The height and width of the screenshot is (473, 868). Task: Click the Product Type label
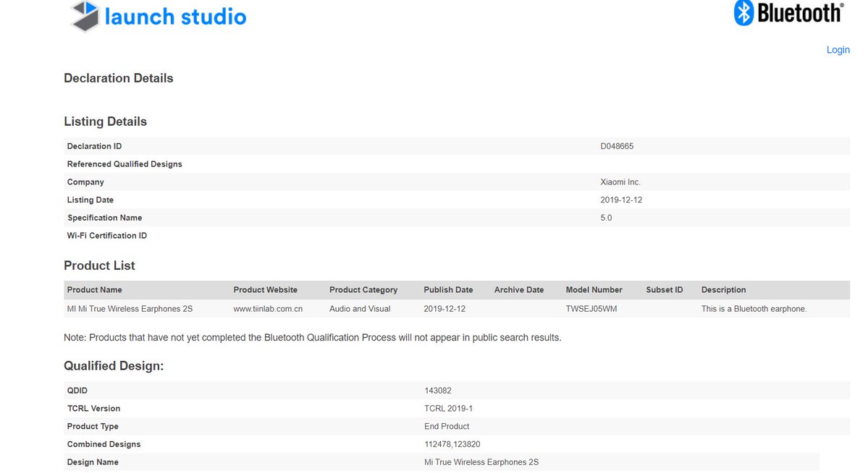point(93,427)
